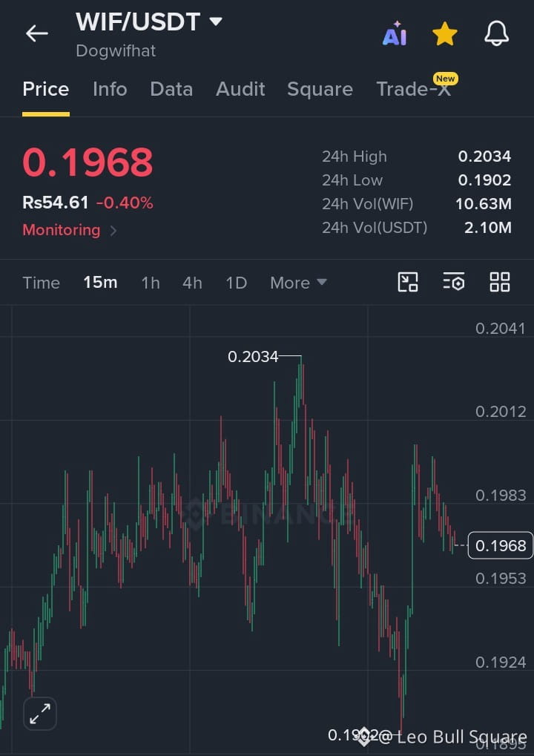This screenshot has height=756, width=534.
Task: Open price alerts bell icon
Action: click(496, 33)
